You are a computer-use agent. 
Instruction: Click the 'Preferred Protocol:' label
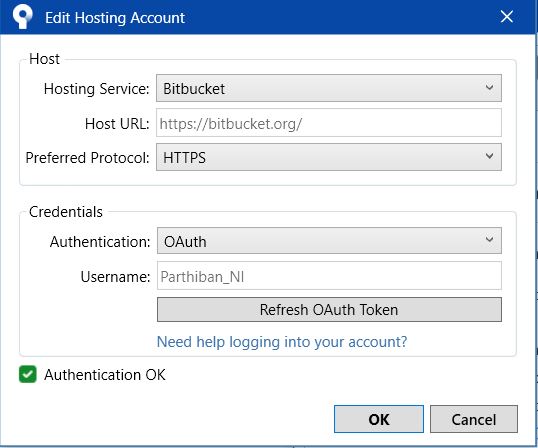coord(87,158)
